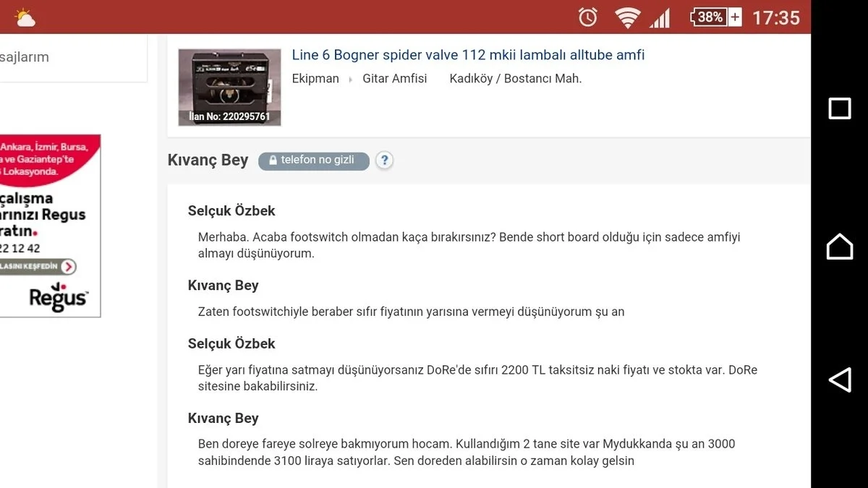Tap the Android back navigation button
The width and height of the screenshot is (868, 488).
click(x=839, y=380)
